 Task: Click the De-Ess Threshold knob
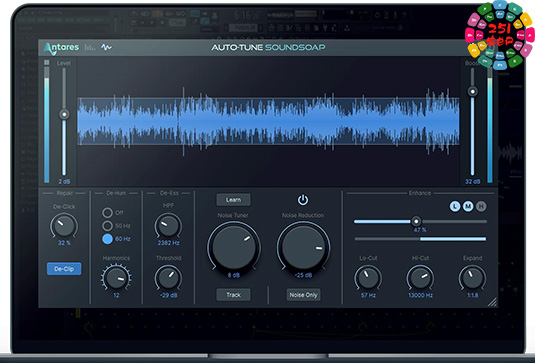169,278
